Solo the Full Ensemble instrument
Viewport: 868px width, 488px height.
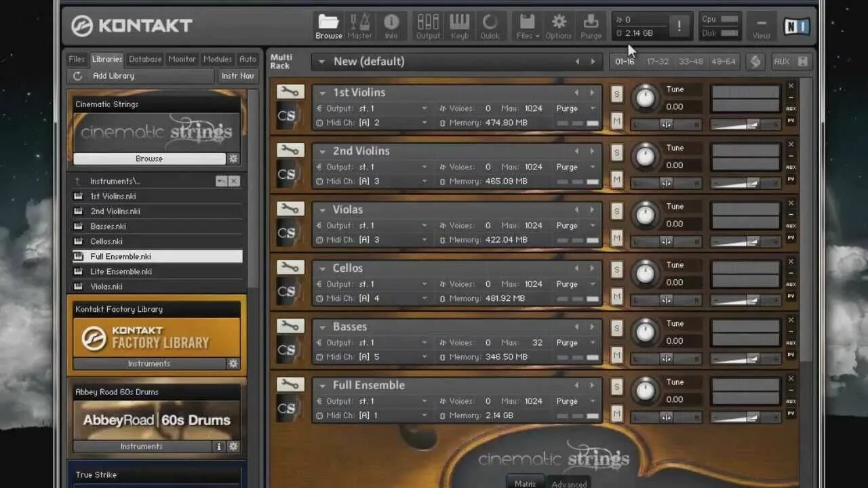click(x=616, y=387)
